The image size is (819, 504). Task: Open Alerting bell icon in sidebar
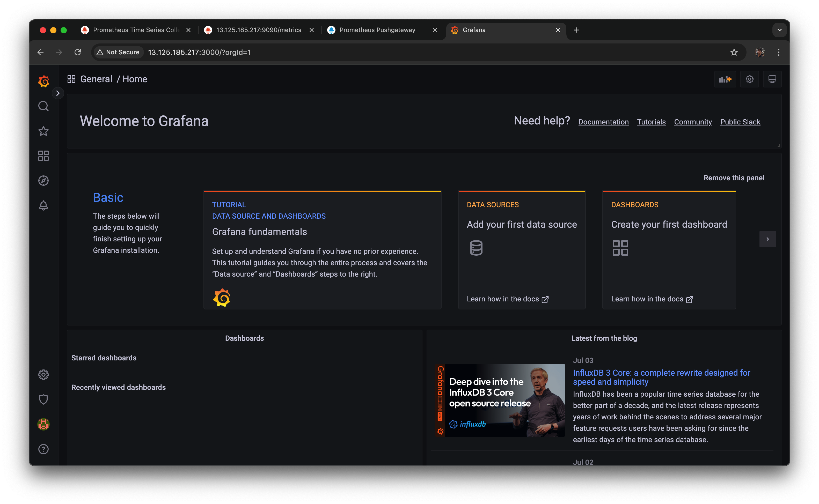(43, 205)
